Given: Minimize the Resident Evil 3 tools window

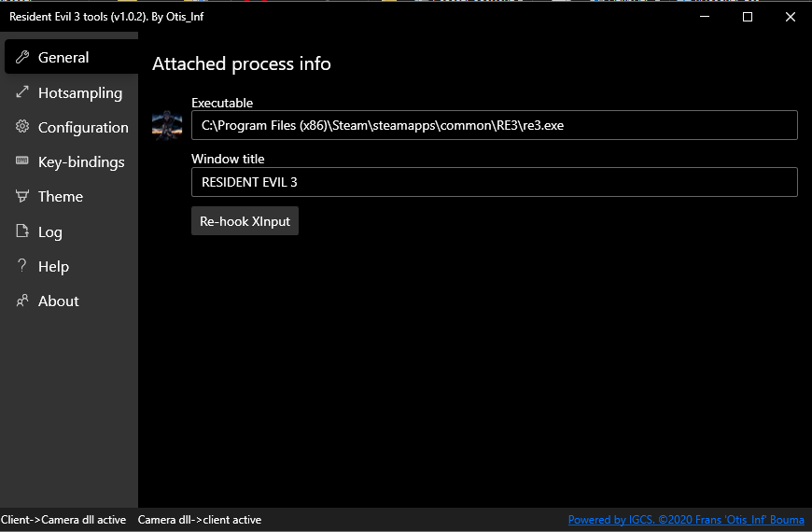Looking at the screenshot, I should (x=705, y=17).
